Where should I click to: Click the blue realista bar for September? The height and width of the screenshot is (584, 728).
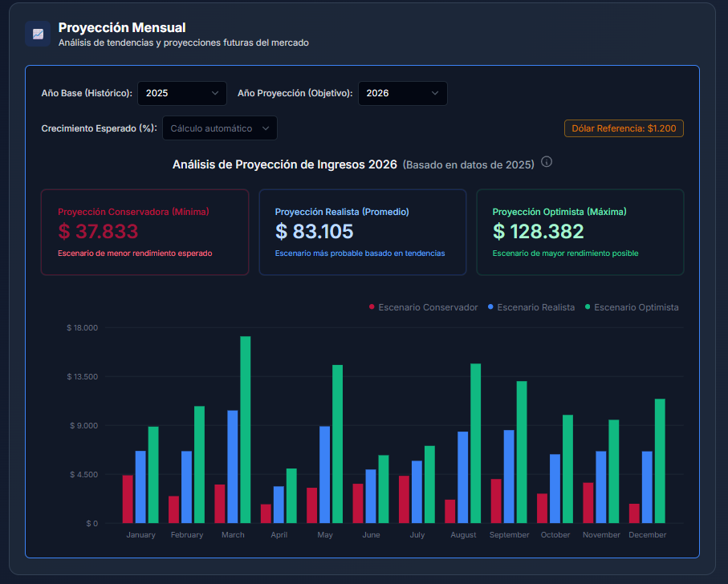pyautogui.click(x=509, y=477)
